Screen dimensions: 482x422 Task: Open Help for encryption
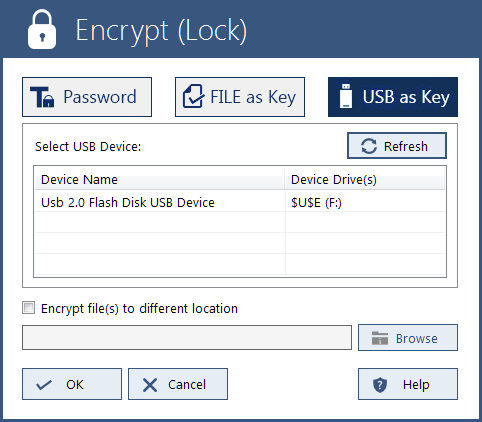click(x=408, y=384)
